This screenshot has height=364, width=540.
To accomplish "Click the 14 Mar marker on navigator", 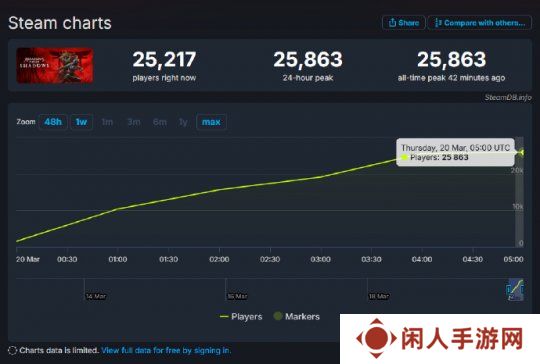I will click(x=96, y=296).
